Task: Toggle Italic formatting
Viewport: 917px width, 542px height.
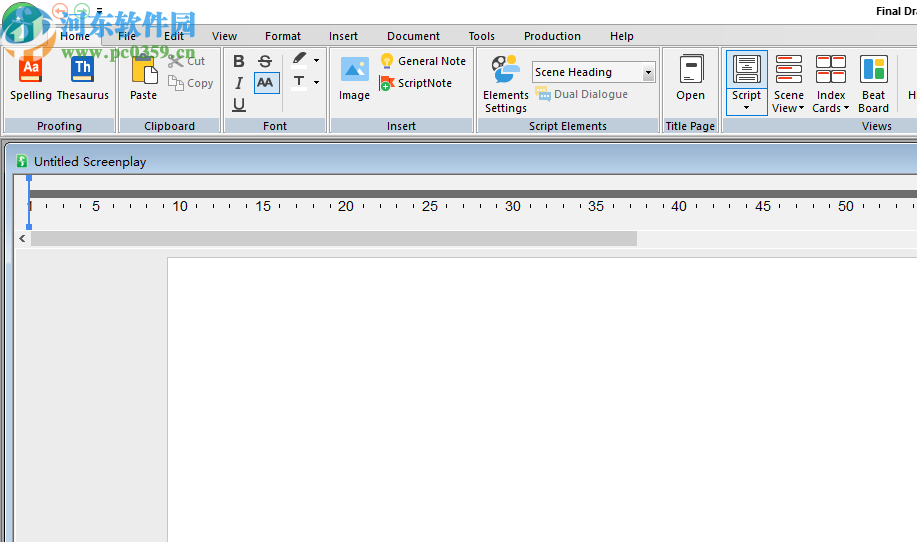Action: click(239, 83)
